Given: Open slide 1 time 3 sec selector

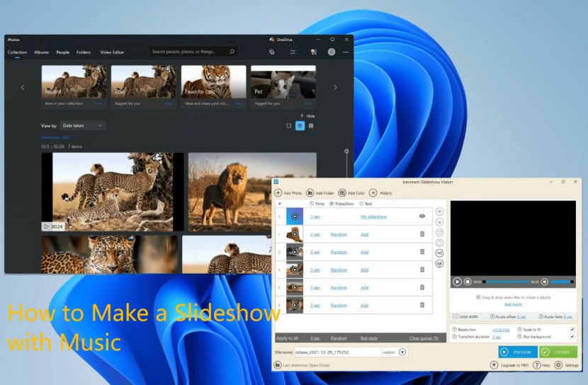Looking at the screenshot, I should point(315,234).
